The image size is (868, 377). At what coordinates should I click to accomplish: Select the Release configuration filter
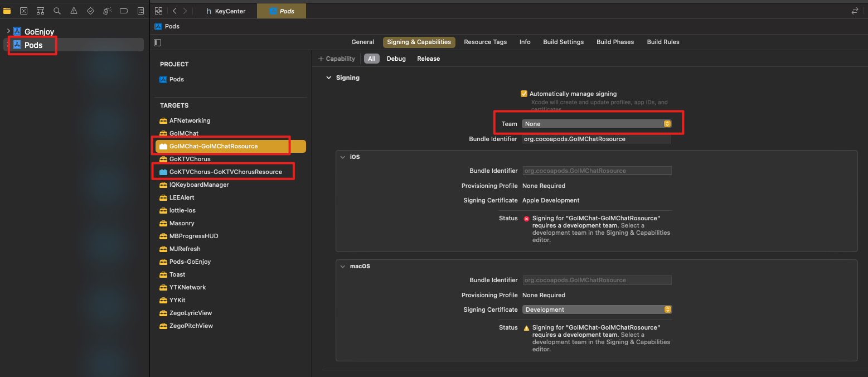pyautogui.click(x=429, y=59)
